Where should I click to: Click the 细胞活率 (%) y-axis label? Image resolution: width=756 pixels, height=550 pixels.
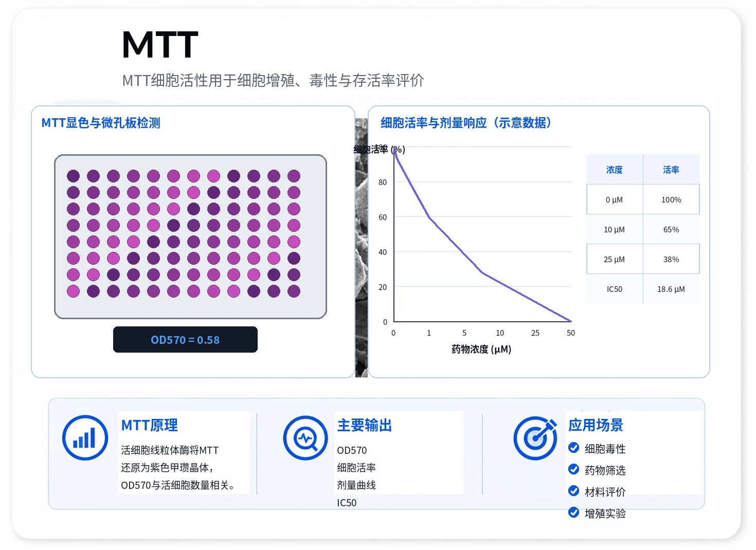(x=380, y=150)
